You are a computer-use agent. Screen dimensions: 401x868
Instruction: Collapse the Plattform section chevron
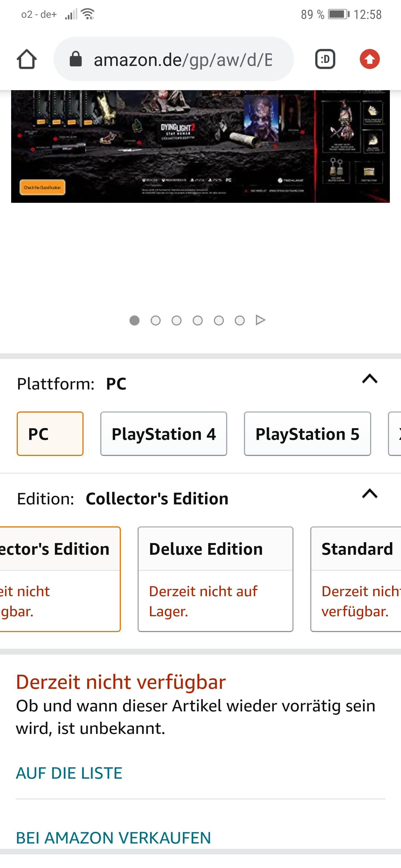(x=370, y=379)
